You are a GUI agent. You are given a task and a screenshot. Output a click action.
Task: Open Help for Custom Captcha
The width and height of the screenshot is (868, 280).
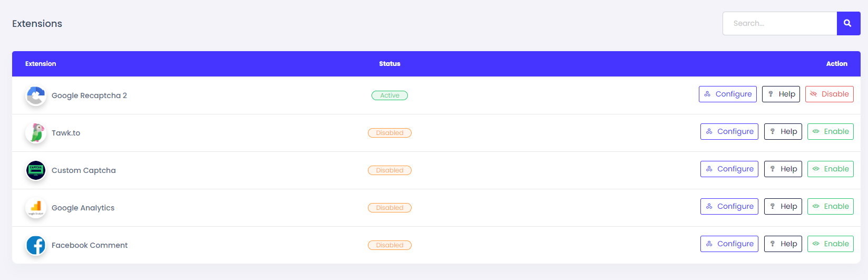coord(783,169)
